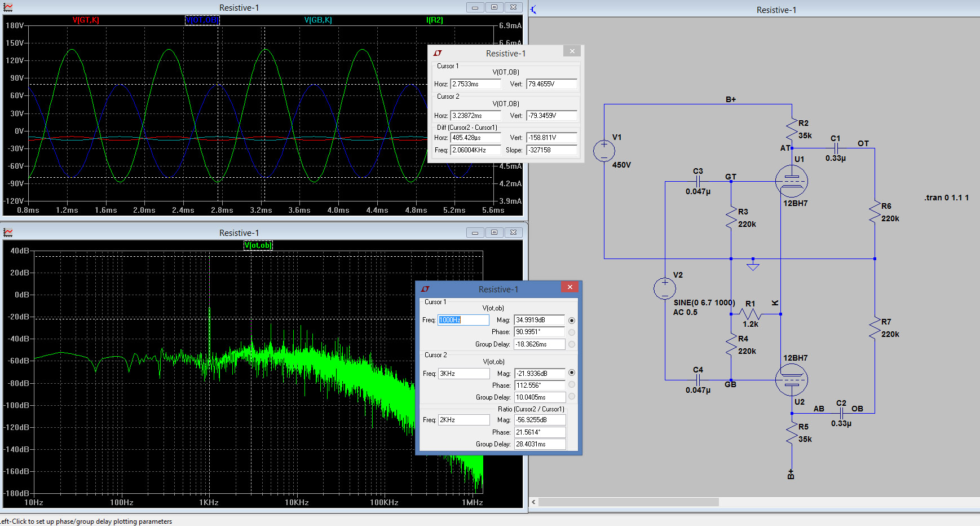Close the FFT cursor readout dialog
Image resolution: width=980 pixels, height=526 pixels.
point(570,287)
